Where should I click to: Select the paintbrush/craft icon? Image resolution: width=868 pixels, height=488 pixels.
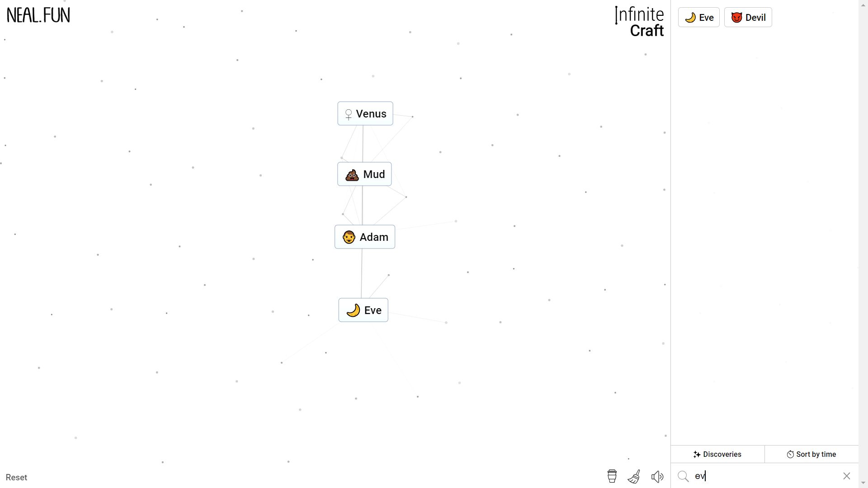coord(634,477)
